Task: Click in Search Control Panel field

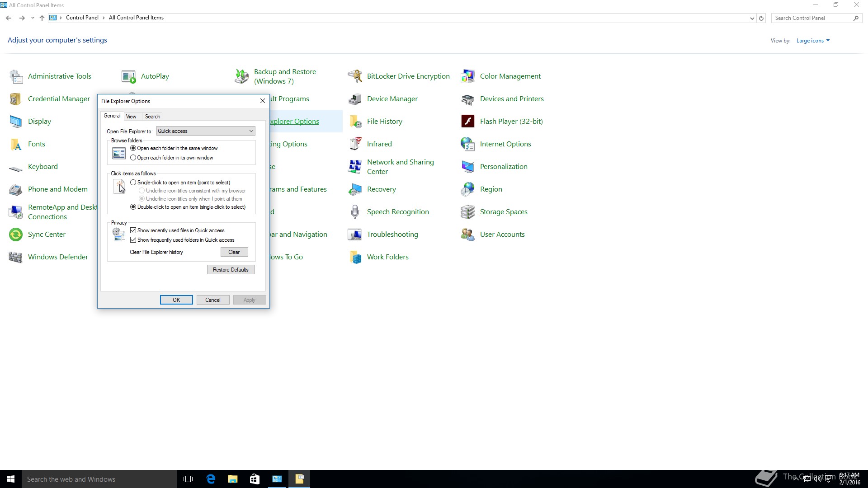Action: coord(811,18)
